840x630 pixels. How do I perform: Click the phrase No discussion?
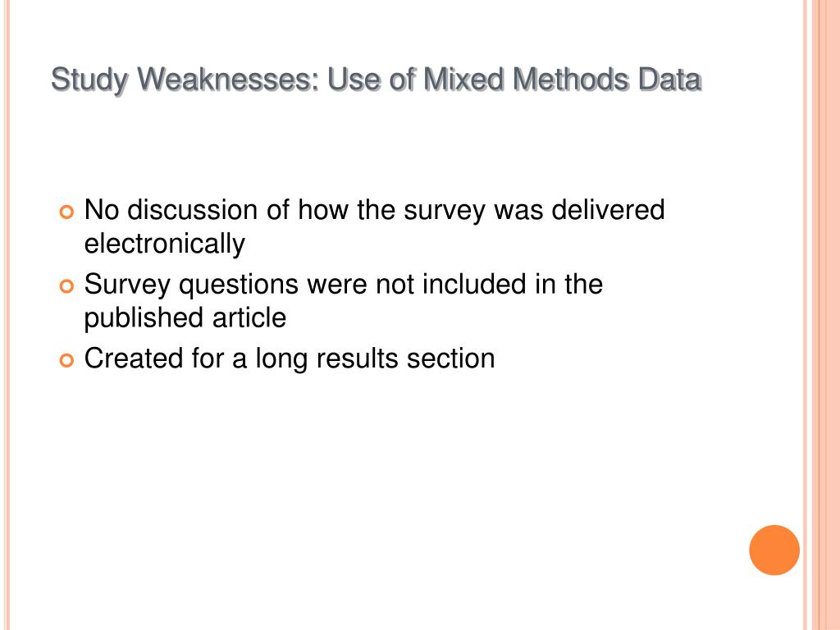tap(171, 209)
